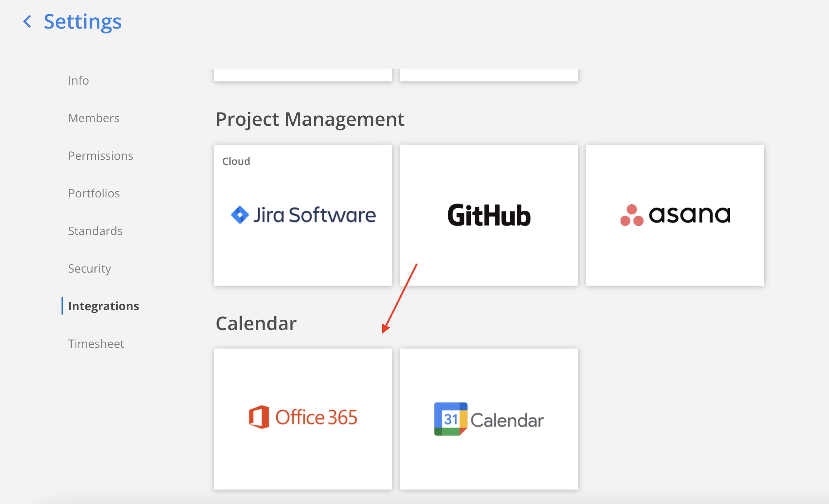This screenshot has width=829, height=504.
Task: Click the Google Calendar 31 icon
Action: pos(451,419)
